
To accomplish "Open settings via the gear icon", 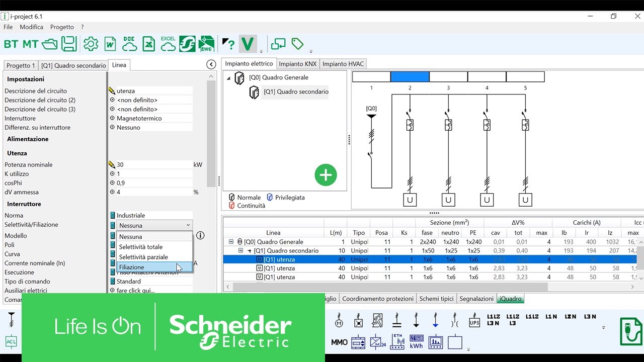I will [91, 44].
